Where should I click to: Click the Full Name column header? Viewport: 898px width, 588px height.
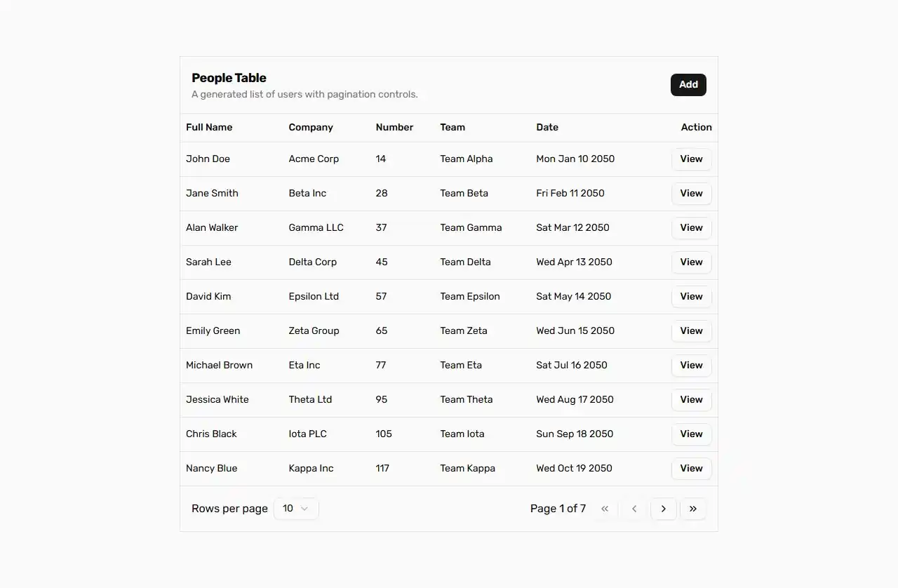(209, 128)
